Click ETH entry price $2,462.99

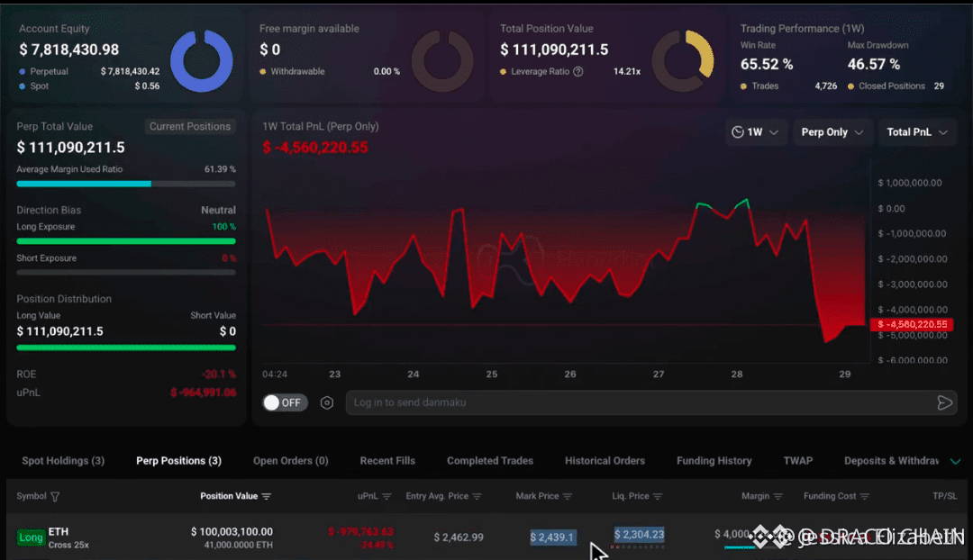click(x=459, y=537)
